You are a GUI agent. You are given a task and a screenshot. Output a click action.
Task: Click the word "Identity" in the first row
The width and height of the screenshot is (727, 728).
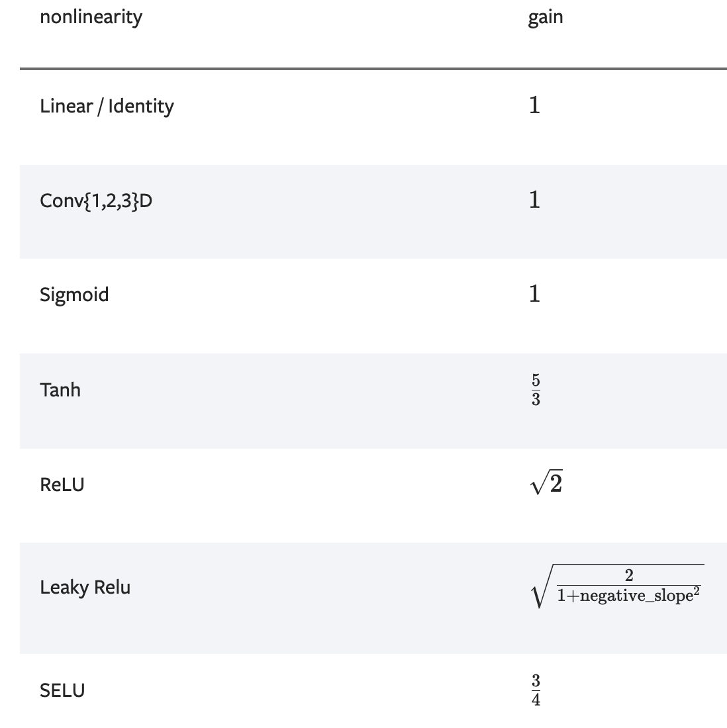141,106
